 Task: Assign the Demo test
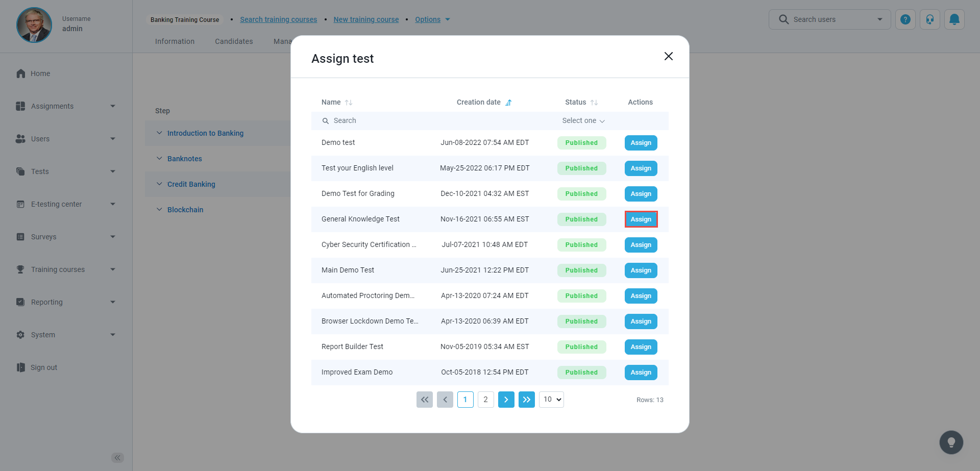(641, 143)
